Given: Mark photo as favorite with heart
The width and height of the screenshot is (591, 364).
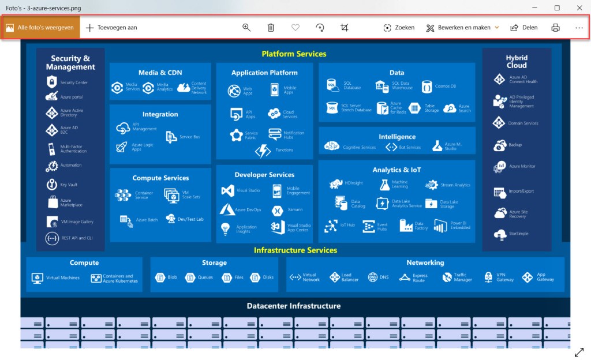Looking at the screenshot, I should click(295, 28).
